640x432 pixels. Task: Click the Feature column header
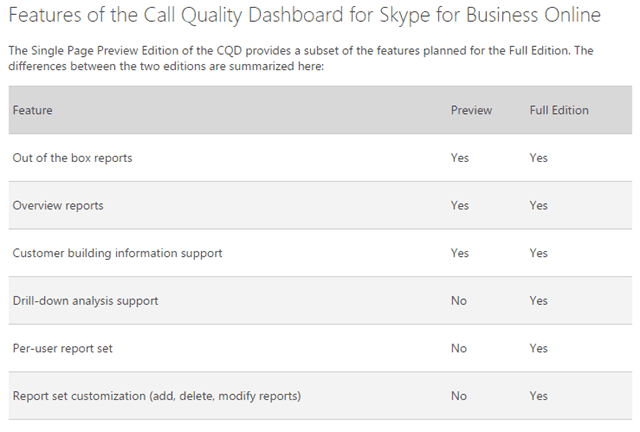coord(33,110)
